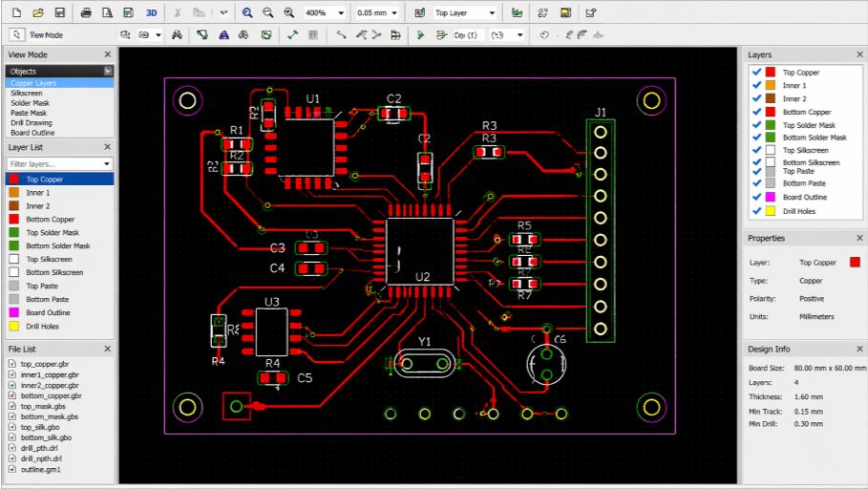Toggle Drill Holes layer checkbox

click(756, 211)
